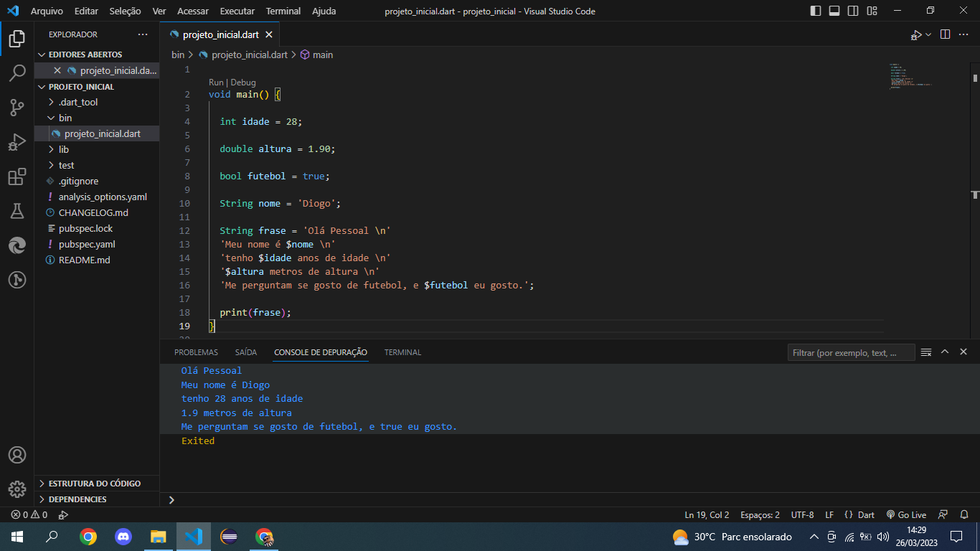Image resolution: width=980 pixels, height=551 pixels.
Task: Close projeto_inicial.da... in Open Editors
Action: tap(57, 70)
